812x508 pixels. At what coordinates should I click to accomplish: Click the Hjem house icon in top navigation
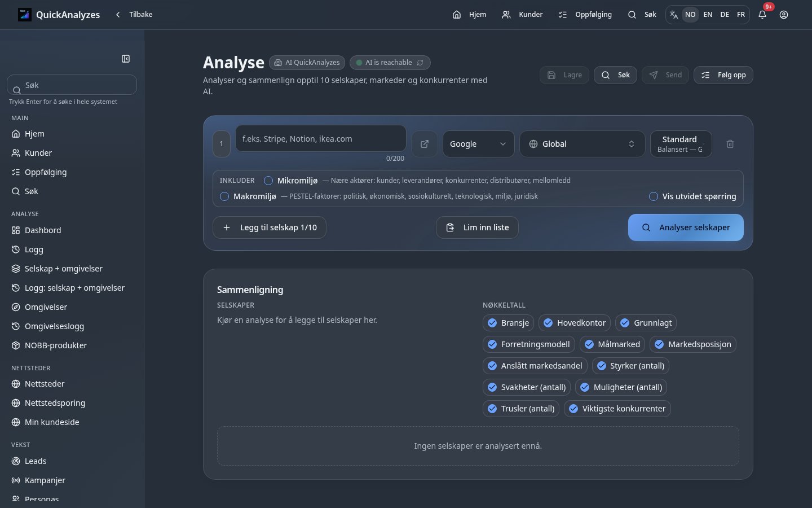(457, 15)
